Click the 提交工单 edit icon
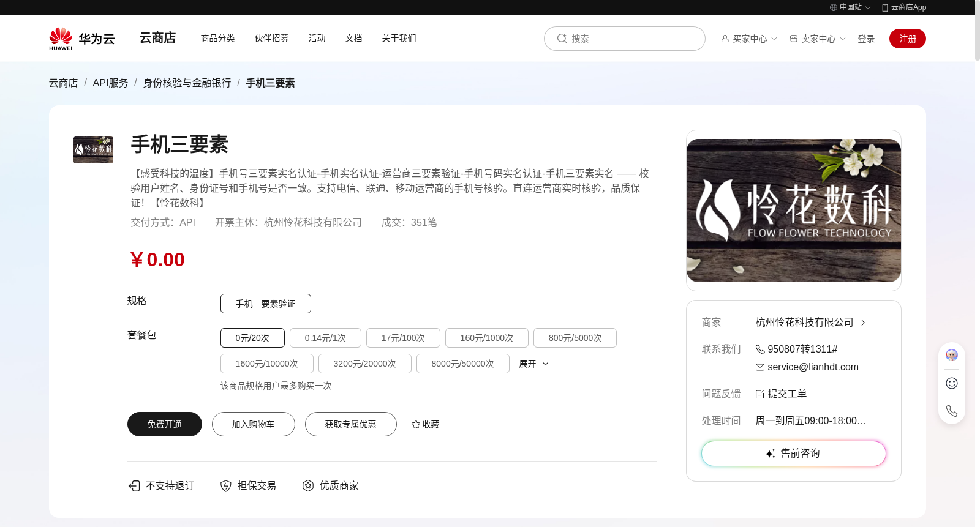Screen dimensions: 980x527 760,394
